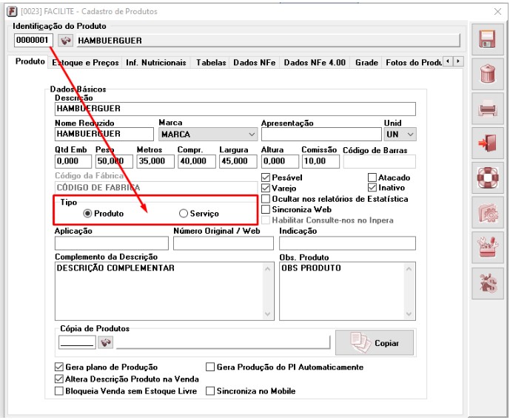Click the Apresentação input field
Screen dimensions: 510x420
click(321, 134)
